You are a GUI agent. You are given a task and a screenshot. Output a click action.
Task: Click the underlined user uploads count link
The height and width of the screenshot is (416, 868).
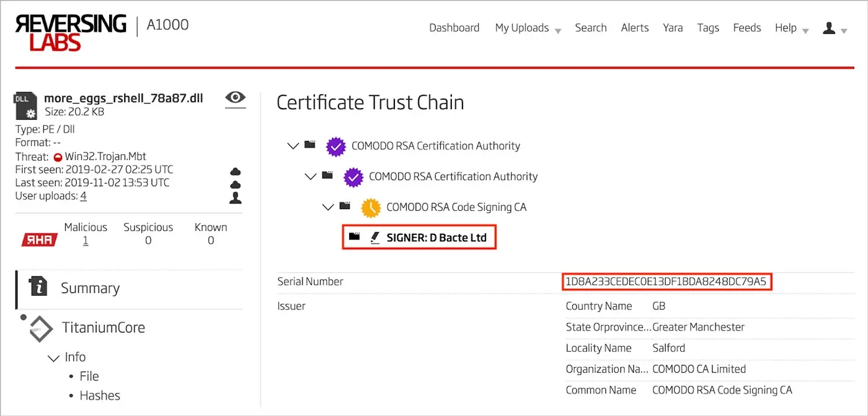[x=82, y=195]
